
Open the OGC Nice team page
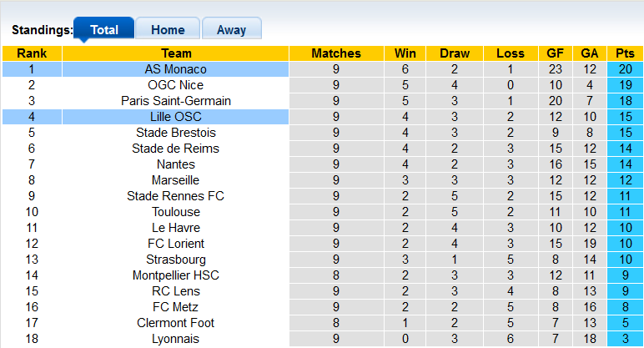(x=175, y=85)
